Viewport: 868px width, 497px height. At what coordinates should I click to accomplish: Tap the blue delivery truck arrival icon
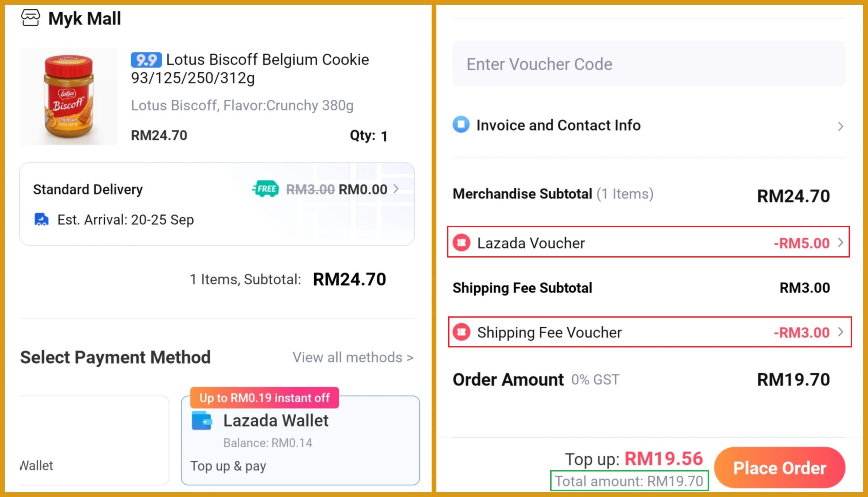tap(42, 219)
